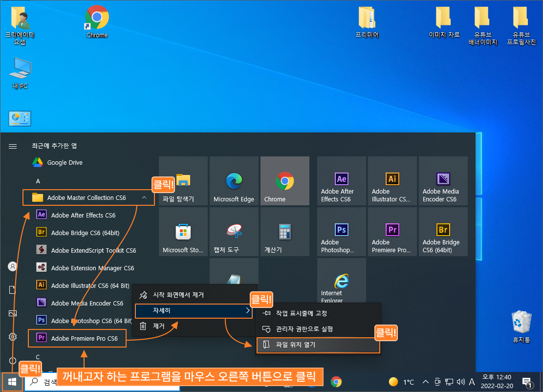Image resolution: width=543 pixels, height=392 pixels.
Task: Click the hamburger menu in Start
Action: pyautogui.click(x=13, y=146)
